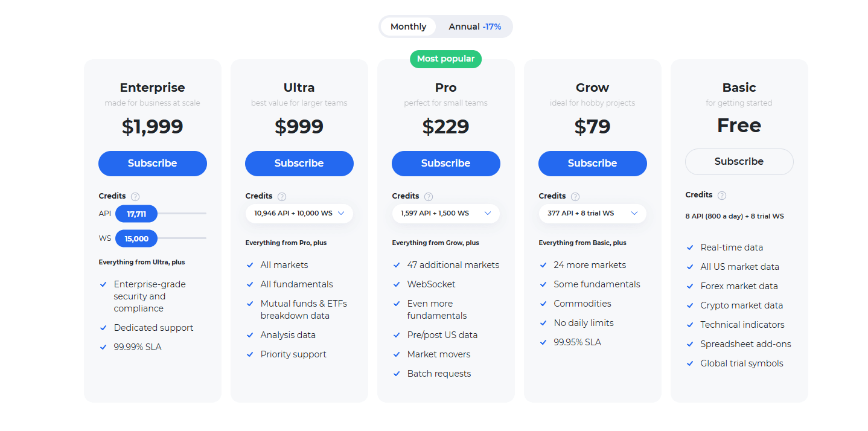Click the checkmark next to Real-time data
868x431 pixels.
(x=690, y=247)
